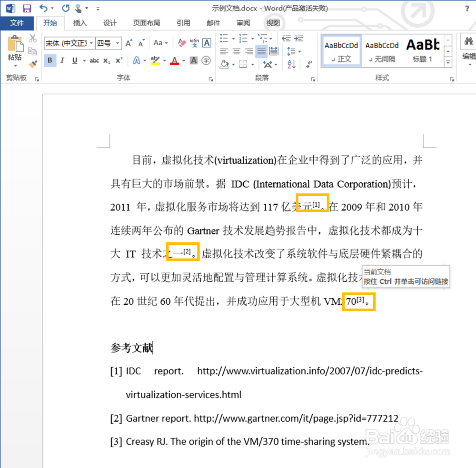476x468 pixels.
Task: Apply the 正文 Normal style
Action: click(x=341, y=51)
